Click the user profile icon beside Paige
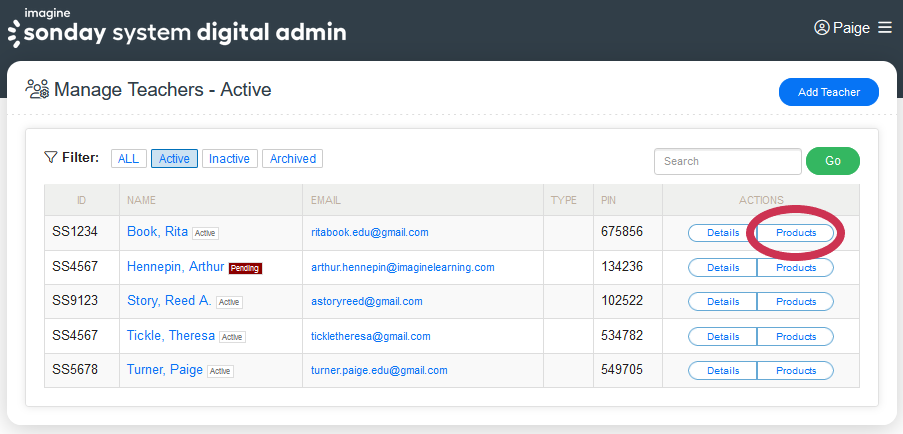 click(x=822, y=28)
